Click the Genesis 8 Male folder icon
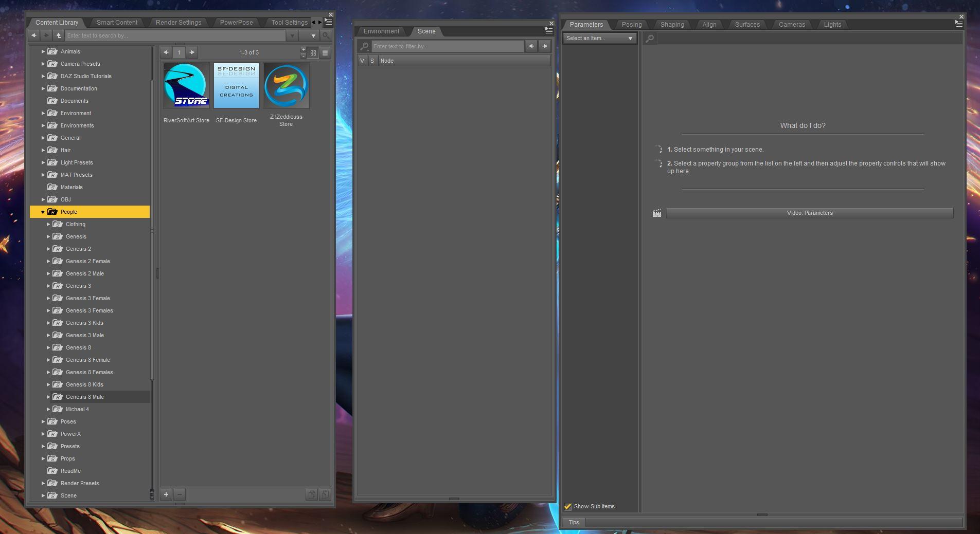The height and width of the screenshot is (534, 980). [x=58, y=397]
